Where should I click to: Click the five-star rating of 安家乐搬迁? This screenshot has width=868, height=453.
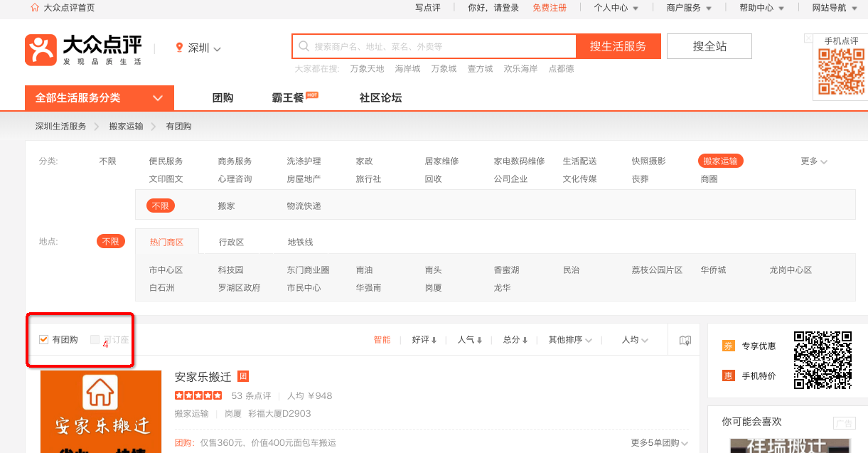click(x=198, y=395)
